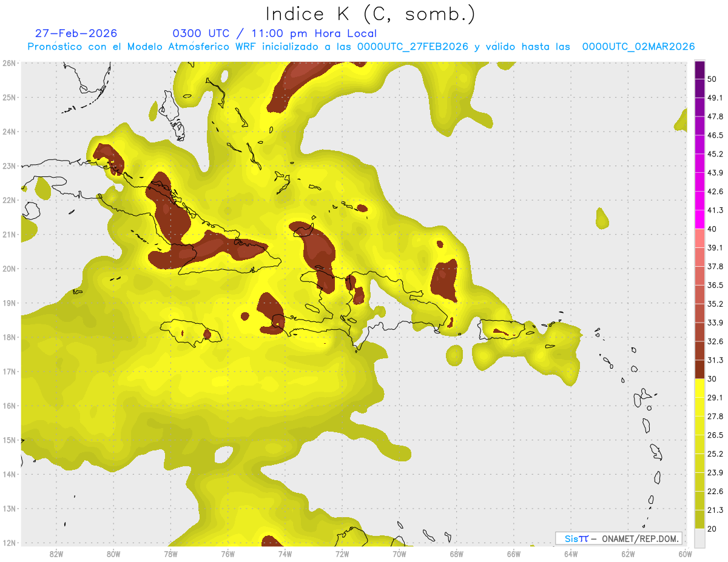Click the "0300 UTC / 11:00 pm Hora Local" text
The height and width of the screenshot is (562, 728).
pyautogui.click(x=274, y=33)
